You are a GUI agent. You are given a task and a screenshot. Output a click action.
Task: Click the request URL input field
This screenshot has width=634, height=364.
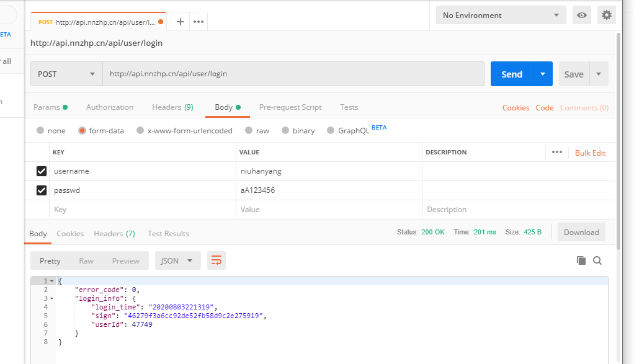[x=293, y=74]
